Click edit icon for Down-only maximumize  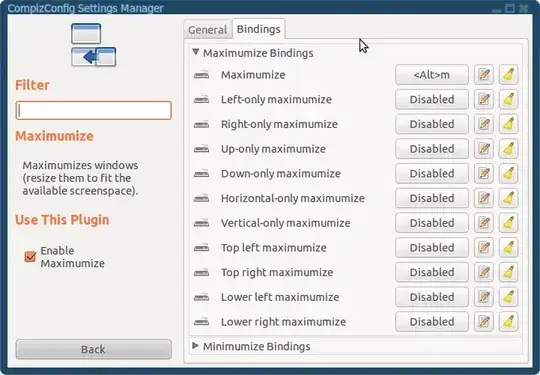(484, 174)
